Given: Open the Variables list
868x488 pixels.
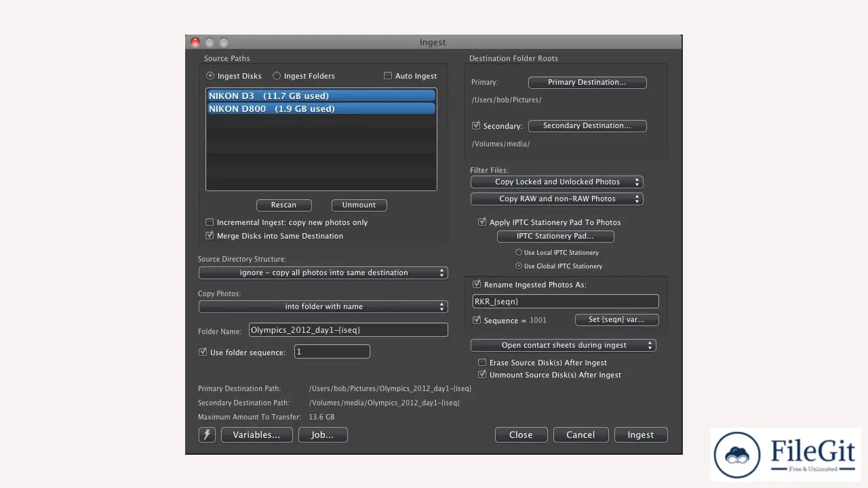Looking at the screenshot, I should (x=256, y=434).
